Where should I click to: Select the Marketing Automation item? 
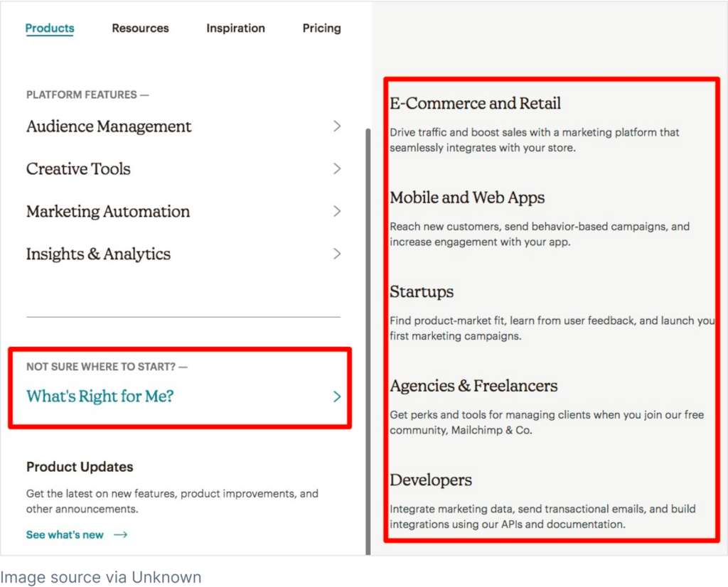click(108, 212)
